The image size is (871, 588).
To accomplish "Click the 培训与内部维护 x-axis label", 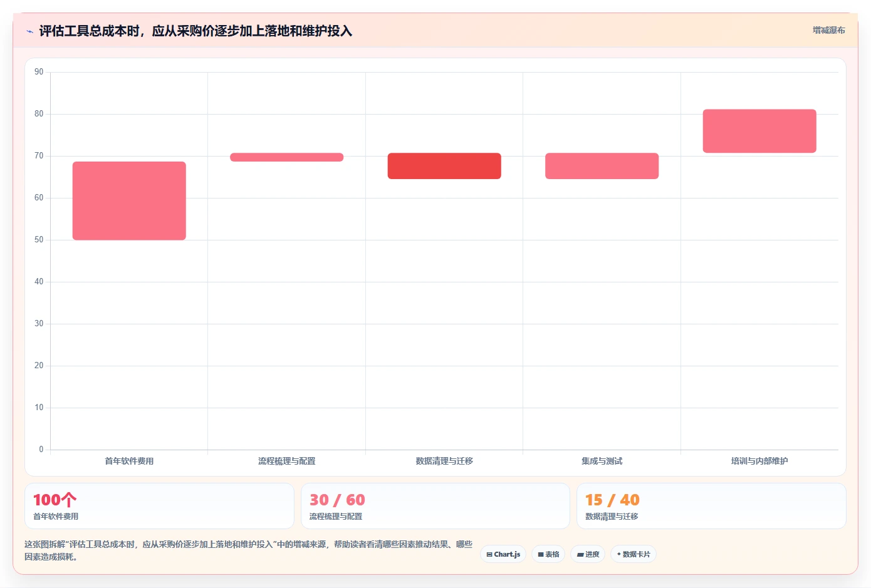I will [x=759, y=461].
